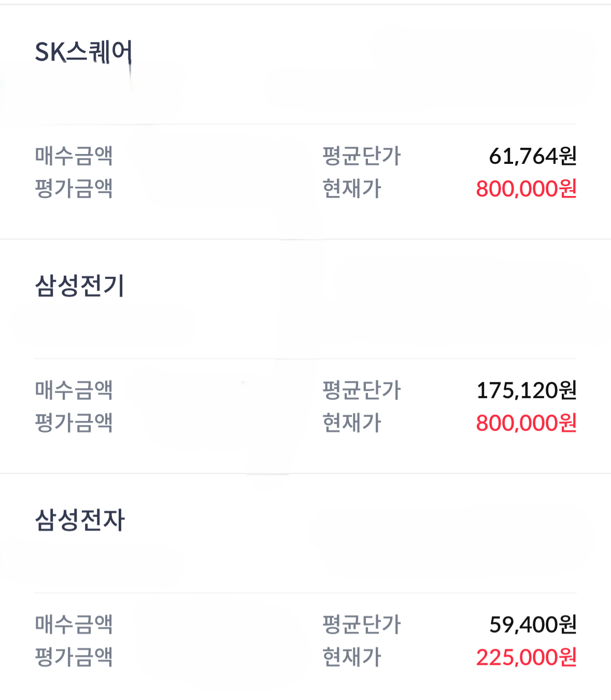Screen dimensions: 611x700
Task: Click the 175,120원 average price value
Action: pyautogui.click(x=527, y=390)
